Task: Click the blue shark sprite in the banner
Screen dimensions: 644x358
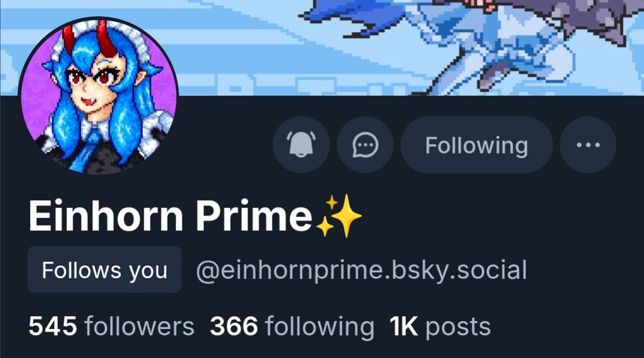Action: [353, 17]
